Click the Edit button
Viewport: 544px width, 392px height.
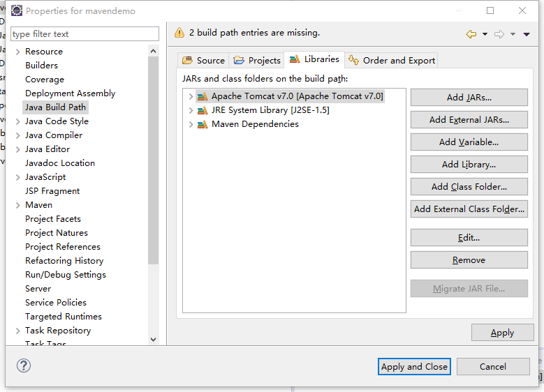click(x=469, y=238)
